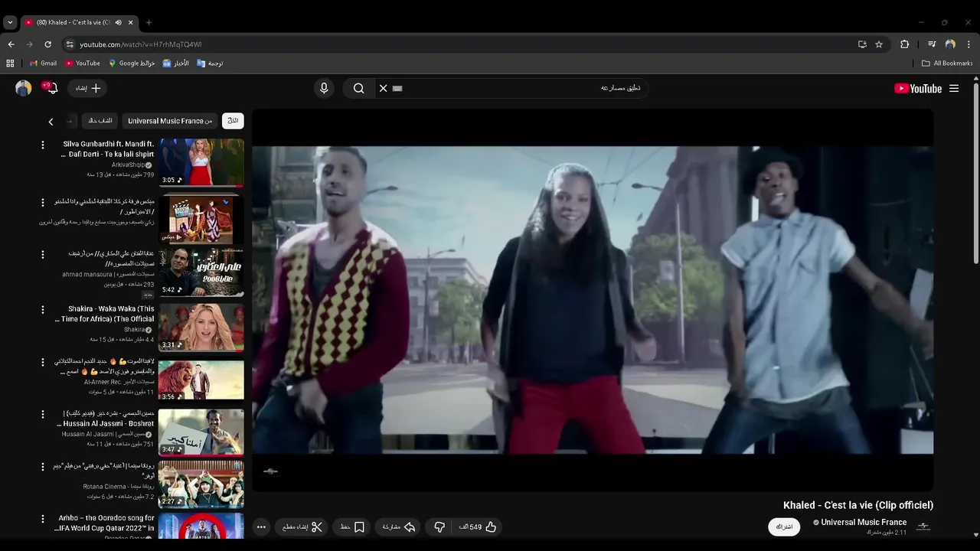Save the video with bookmark icon
The image size is (980, 551).
click(x=353, y=527)
